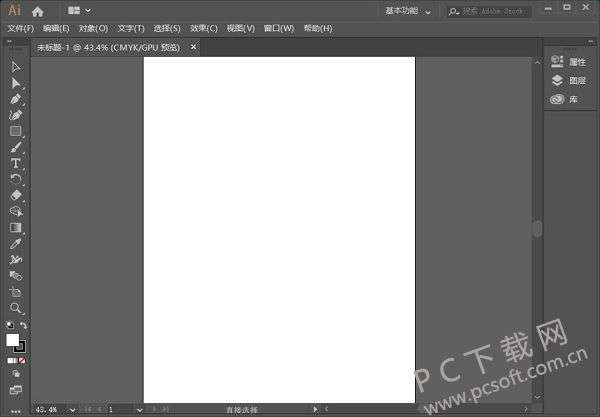Open the 属性 (Properties) panel

pos(569,62)
